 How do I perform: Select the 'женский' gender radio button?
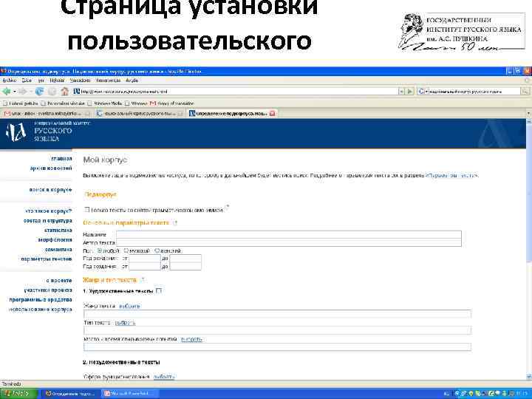[157, 250]
